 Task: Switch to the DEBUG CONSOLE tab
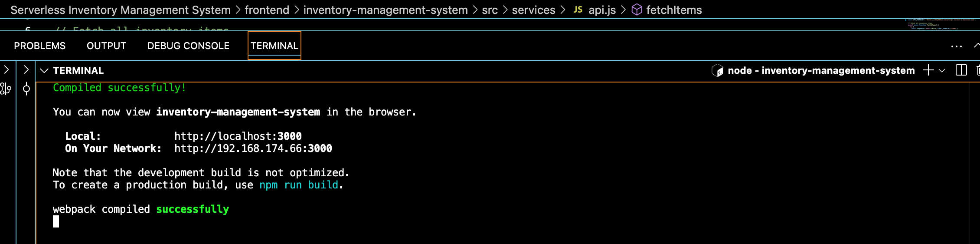click(188, 46)
